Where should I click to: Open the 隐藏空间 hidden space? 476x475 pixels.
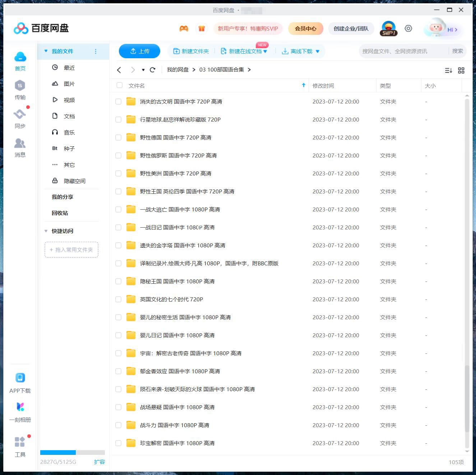pos(74,181)
